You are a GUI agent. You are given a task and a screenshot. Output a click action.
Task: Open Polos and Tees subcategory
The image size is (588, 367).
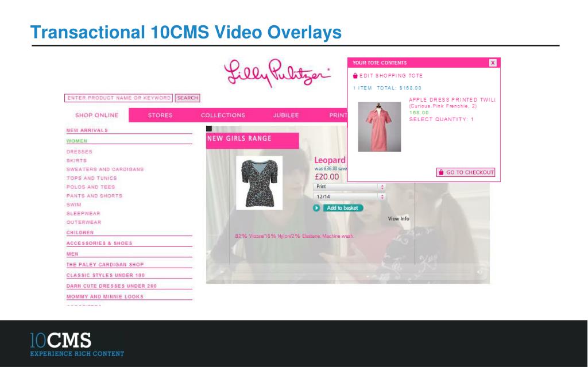[x=91, y=187]
